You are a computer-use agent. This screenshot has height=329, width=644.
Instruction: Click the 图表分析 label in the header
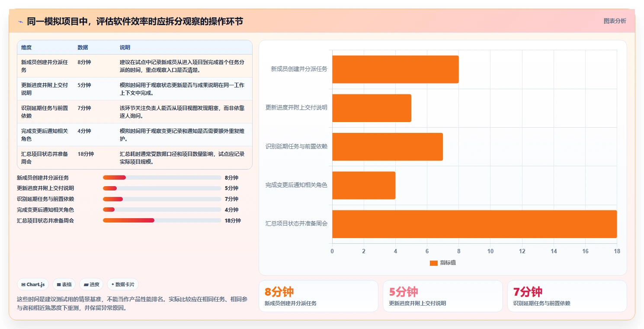(x=615, y=21)
